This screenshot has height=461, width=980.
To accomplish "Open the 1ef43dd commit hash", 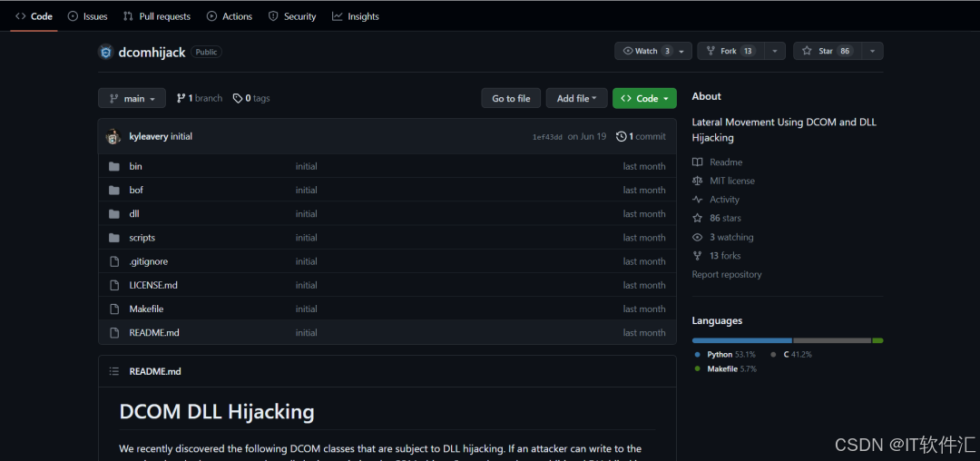I will 547,137.
